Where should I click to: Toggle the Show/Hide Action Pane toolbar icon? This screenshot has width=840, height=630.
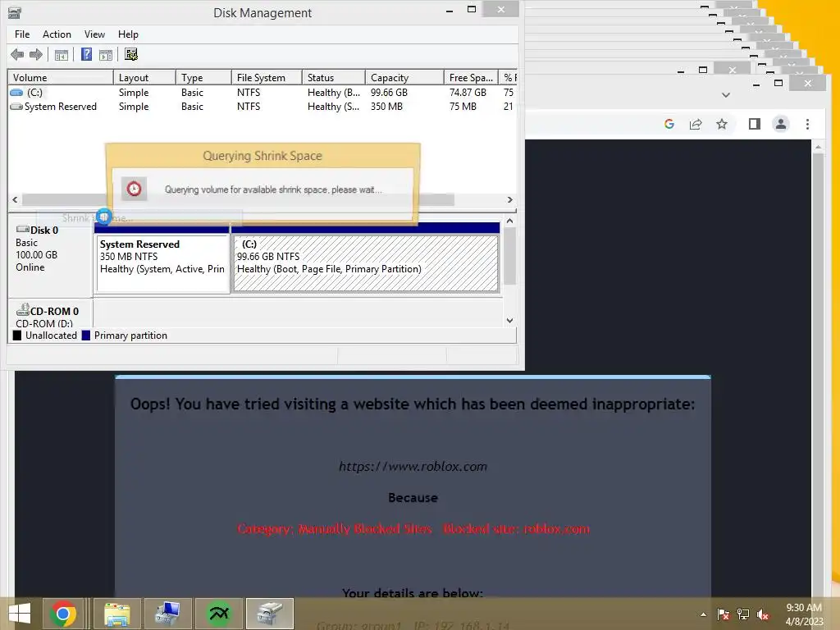click(106, 55)
